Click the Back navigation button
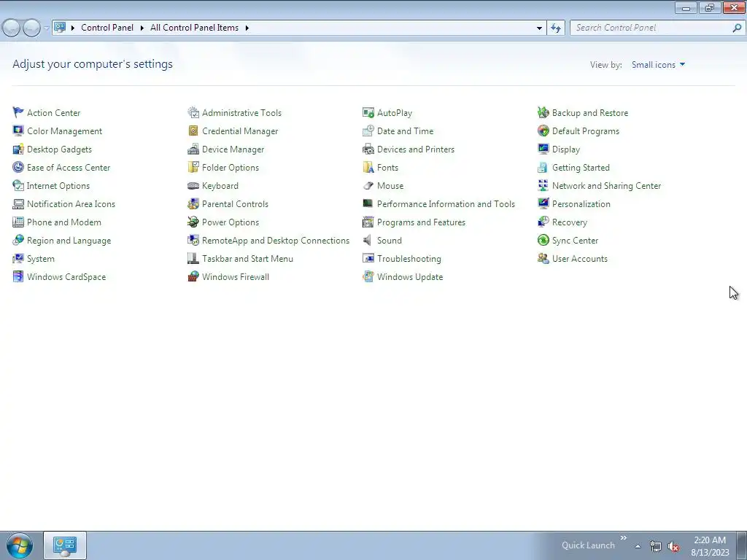747x560 pixels. (x=12, y=28)
